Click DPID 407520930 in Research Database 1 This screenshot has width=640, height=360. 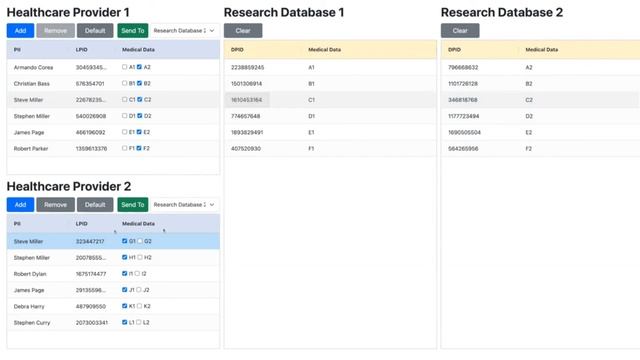pyautogui.click(x=246, y=149)
